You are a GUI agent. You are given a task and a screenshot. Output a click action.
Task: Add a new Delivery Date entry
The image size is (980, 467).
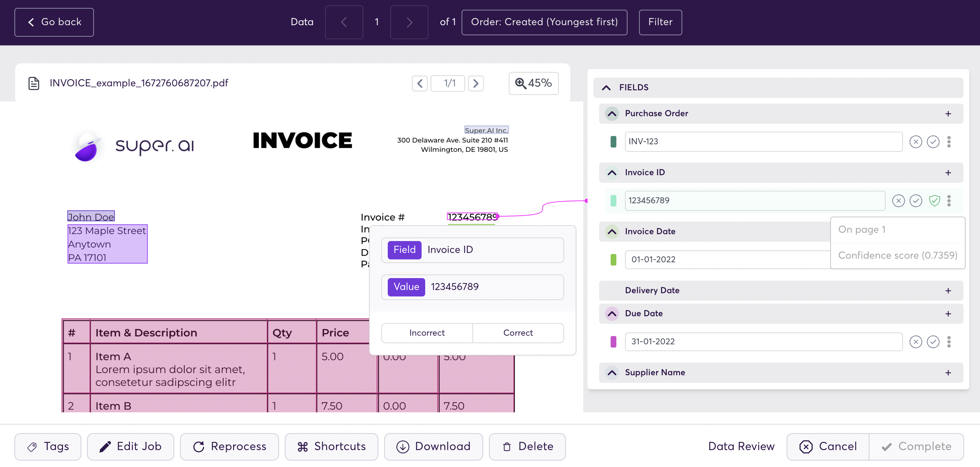click(x=948, y=291)
